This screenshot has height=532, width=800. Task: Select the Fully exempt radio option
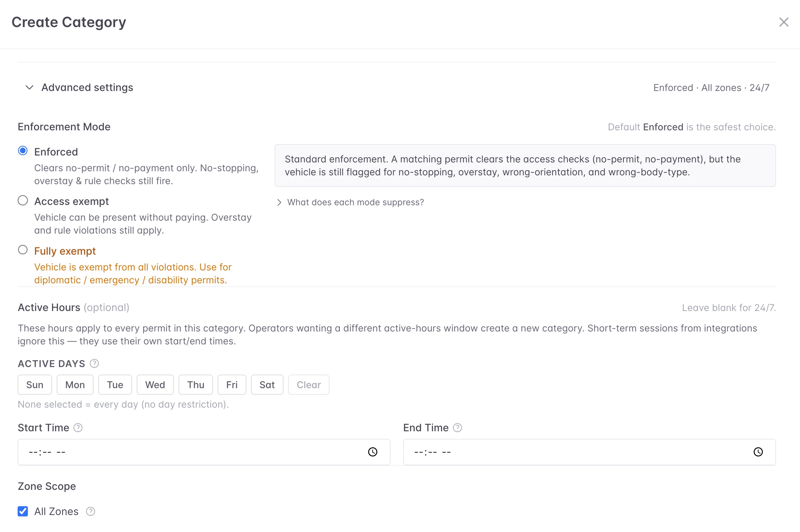[23, 250]
